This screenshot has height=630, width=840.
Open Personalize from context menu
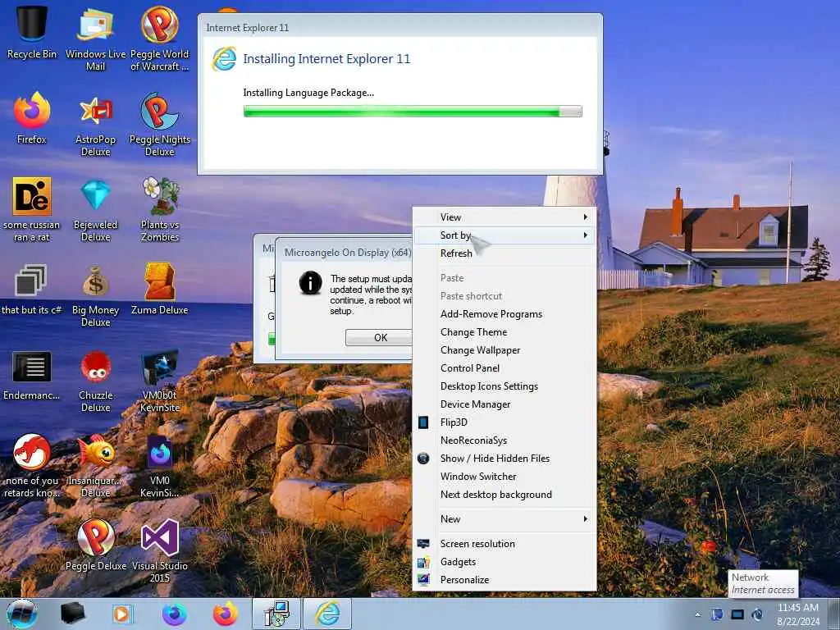[504, 580]
